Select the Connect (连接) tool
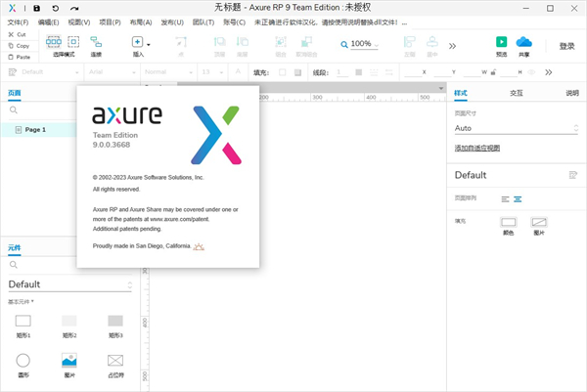This screenshot has height=392, width=587. coord(96,46)
